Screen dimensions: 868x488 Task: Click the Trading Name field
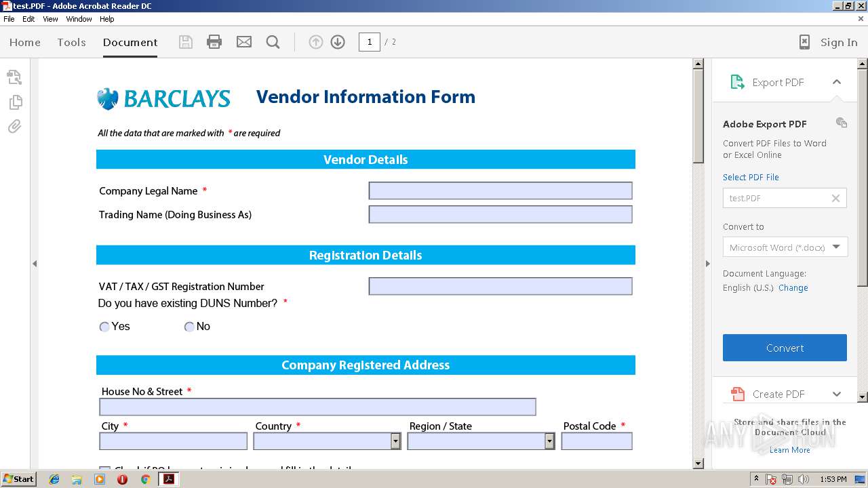pos(500,214)
